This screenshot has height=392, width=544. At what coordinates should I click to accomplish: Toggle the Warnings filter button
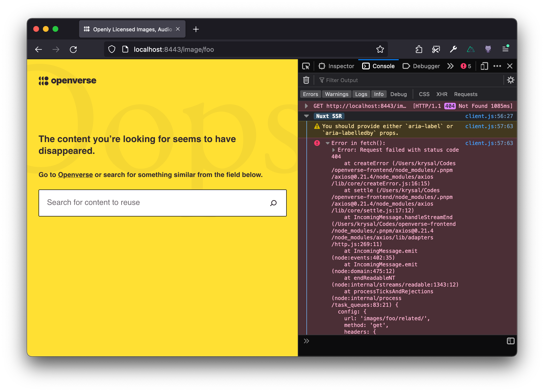click(337, 94)
